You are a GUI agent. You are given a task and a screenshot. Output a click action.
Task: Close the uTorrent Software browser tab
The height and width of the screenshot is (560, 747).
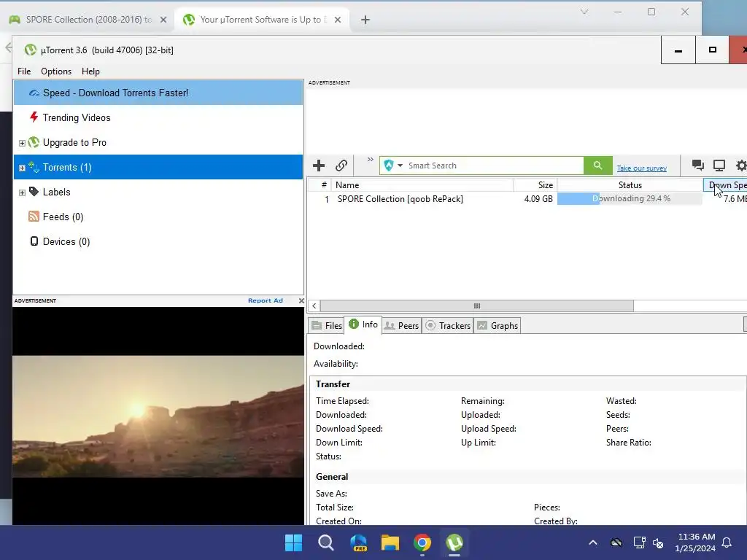coord(338,20)
